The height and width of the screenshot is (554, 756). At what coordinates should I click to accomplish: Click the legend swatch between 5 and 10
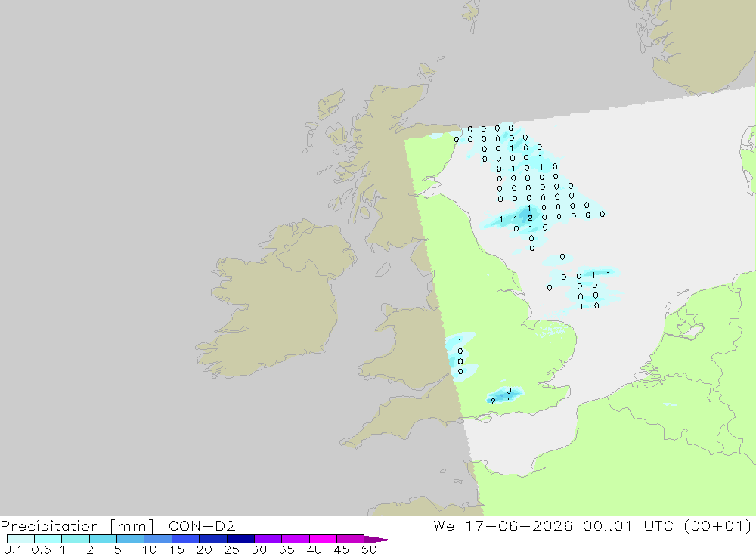pos(131,539)
